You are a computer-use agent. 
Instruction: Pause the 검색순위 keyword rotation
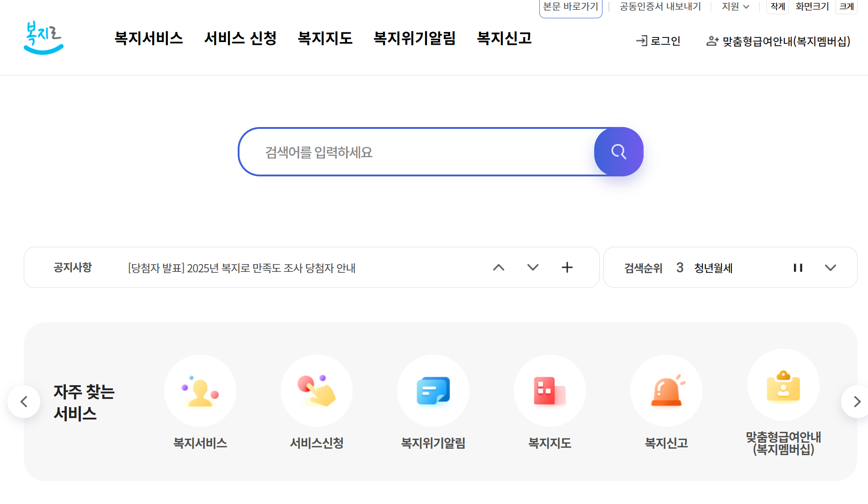click(798, 268)
